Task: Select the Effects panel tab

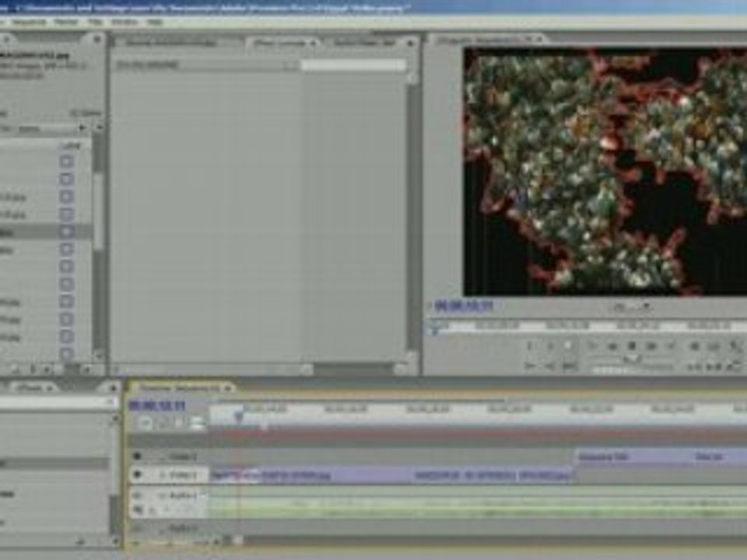Action: [33, 387]
